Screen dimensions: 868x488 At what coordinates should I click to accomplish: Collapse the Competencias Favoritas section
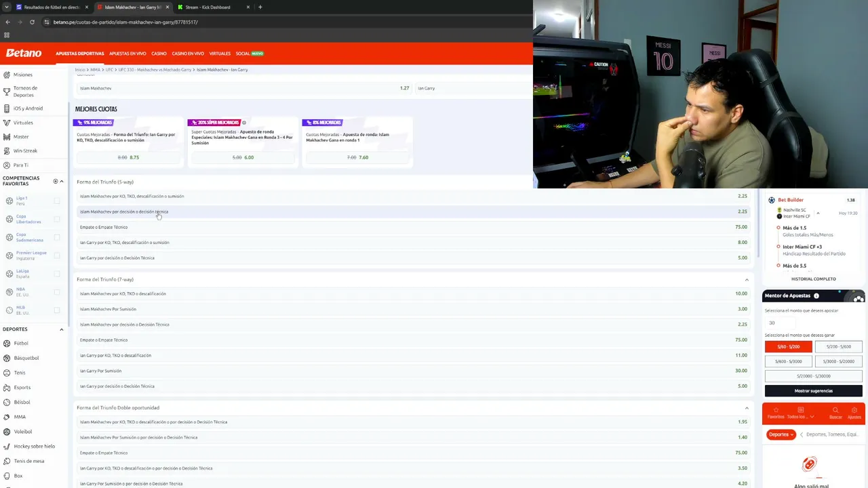[62, 181]
